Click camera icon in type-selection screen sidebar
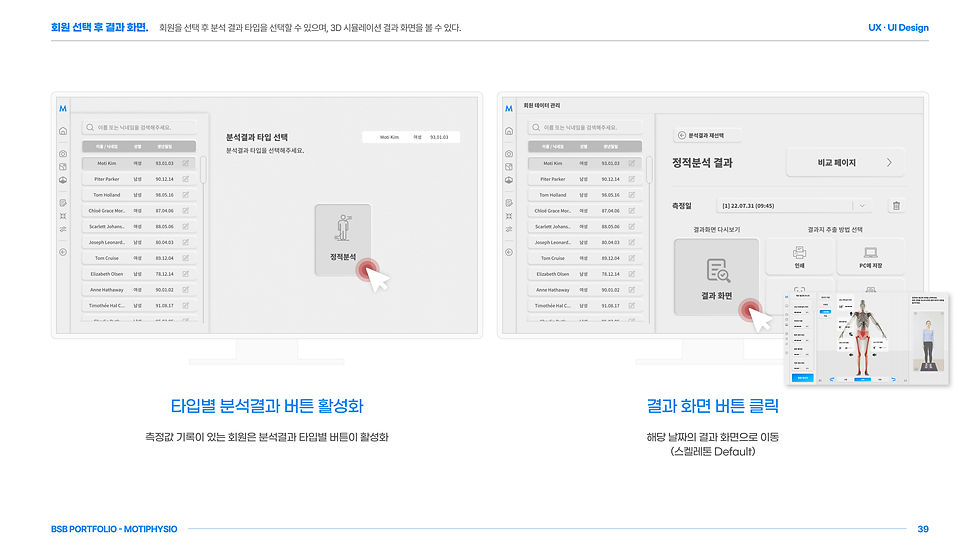Image resolution: width=980 pixels, height=551 pixels. tap(63, 154)
